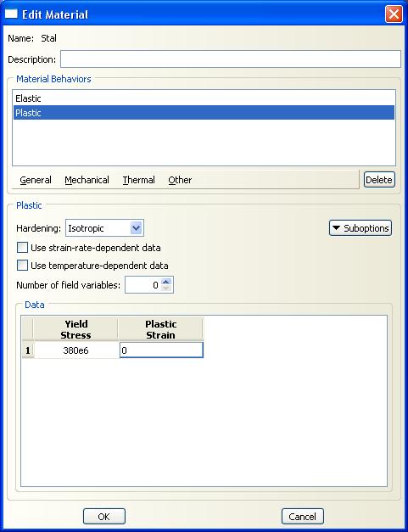
Task: Select the Elastic behavior in list
Action: (204, 98)
